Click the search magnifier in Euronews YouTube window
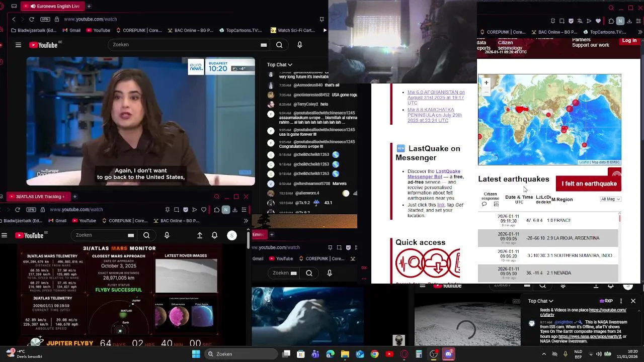The width and height of the screenshot is (644, 362). [279, 45]
